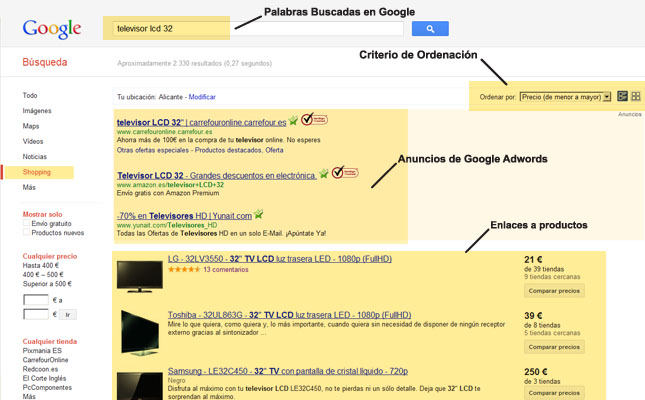
Task: Expand Más in left search menu
Action: (x=29, y=187)
